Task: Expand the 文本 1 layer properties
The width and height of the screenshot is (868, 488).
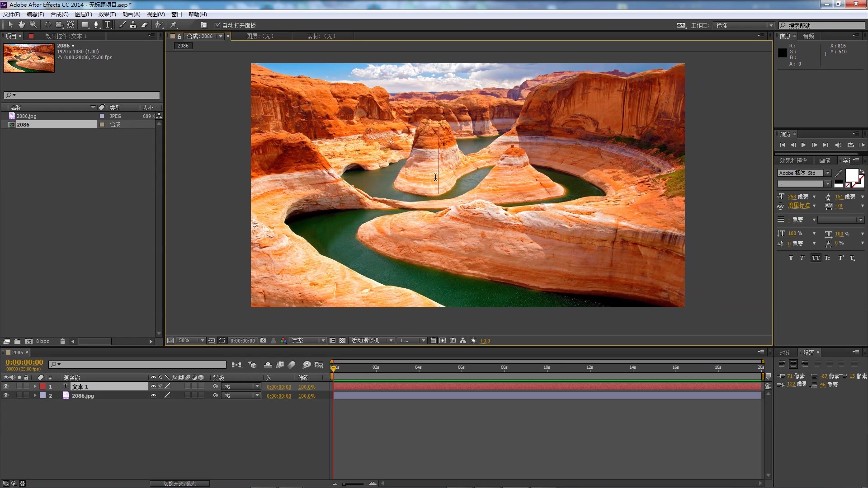Action: click(35, 386)
